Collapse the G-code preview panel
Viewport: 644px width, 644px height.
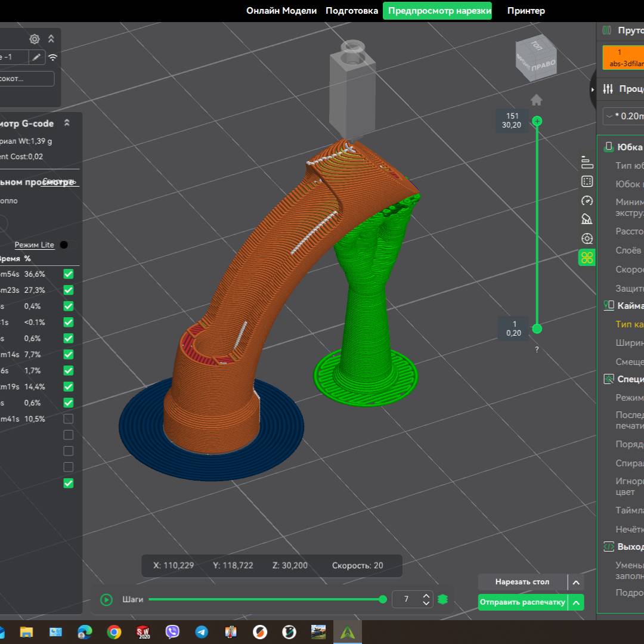(x=67, y=123)
